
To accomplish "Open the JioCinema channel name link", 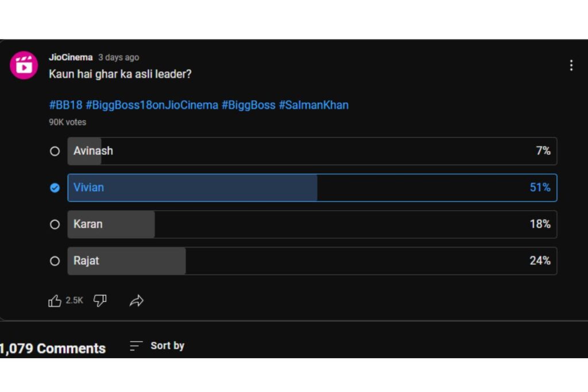I will pos(71,57).
